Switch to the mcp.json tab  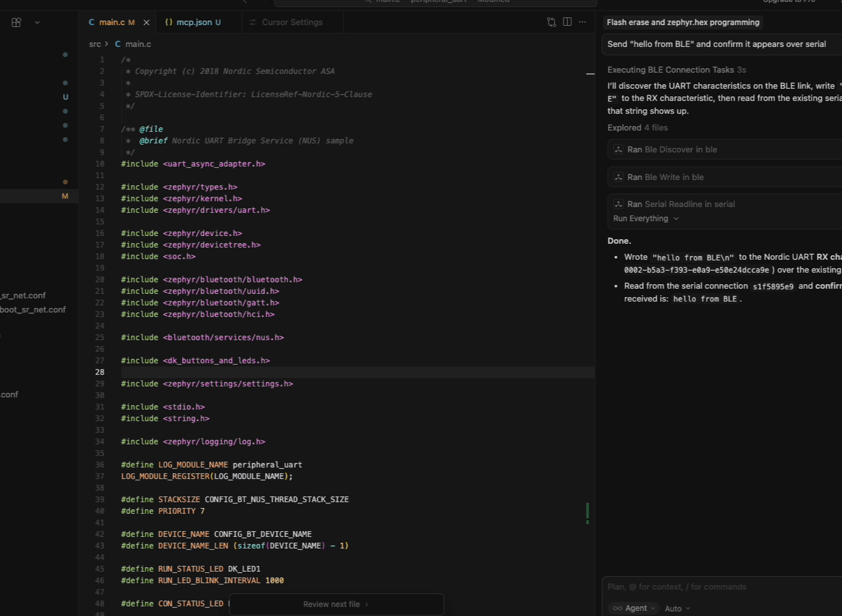click(x=193, y=23)
